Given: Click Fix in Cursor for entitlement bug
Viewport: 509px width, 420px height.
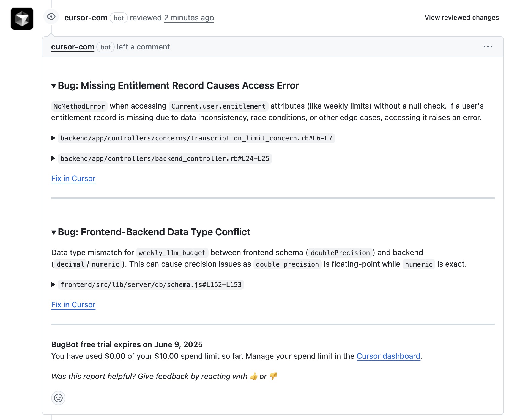Looking at the screenshot, I should [x=73, y=179].
